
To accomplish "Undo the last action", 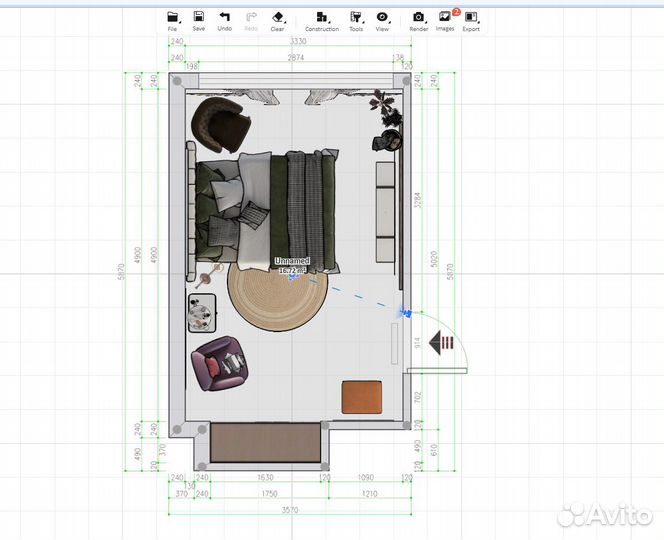I will coord(225,17).
